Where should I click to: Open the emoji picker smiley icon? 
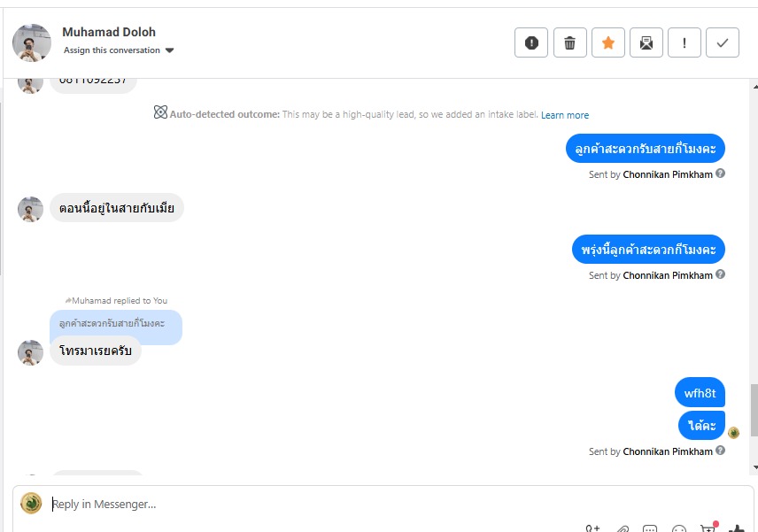click(x=679, y=529)
